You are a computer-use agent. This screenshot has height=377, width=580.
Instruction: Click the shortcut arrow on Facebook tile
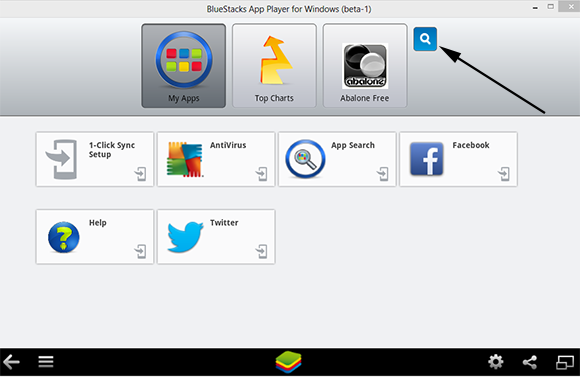pos(504,174)
